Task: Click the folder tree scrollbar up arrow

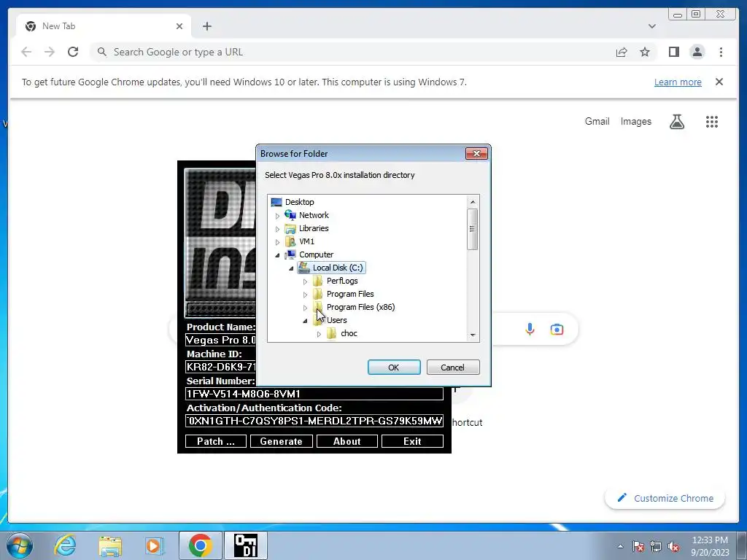Action: coord(473,202)
